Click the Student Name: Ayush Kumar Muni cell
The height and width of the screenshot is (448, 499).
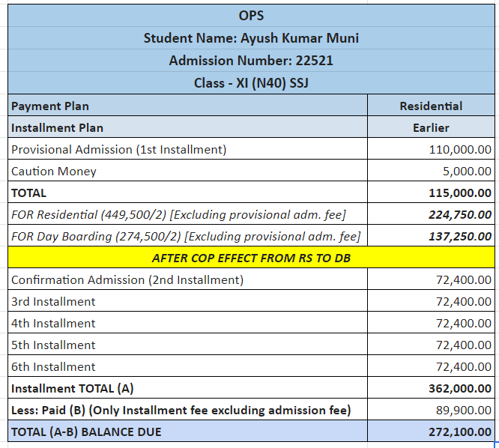(251, 37)
